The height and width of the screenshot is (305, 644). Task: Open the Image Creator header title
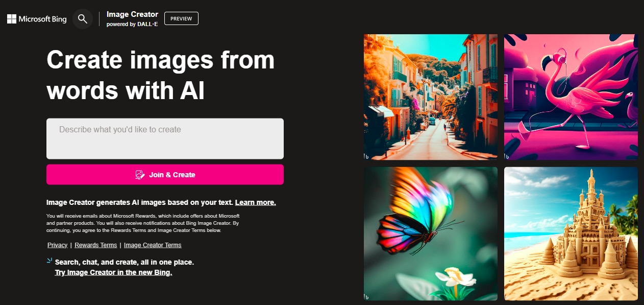click(x=132, y=14)
